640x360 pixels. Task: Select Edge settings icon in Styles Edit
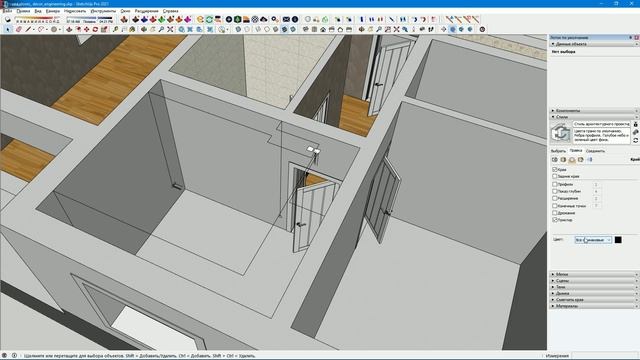point(555,160)
